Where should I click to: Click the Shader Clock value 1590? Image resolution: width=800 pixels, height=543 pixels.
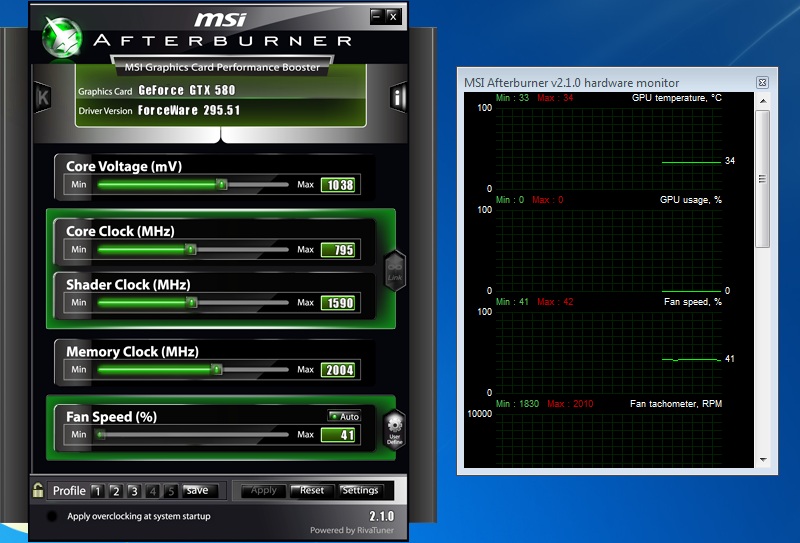coord(340,303)
